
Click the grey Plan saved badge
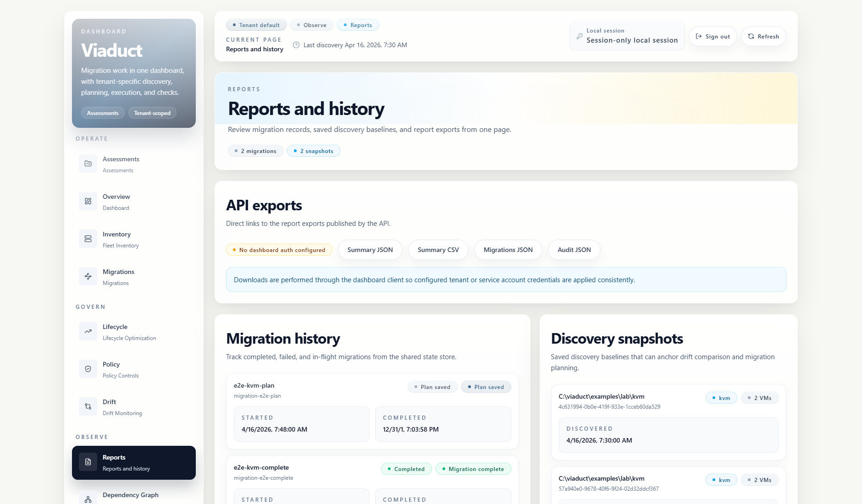click(432, 387)
